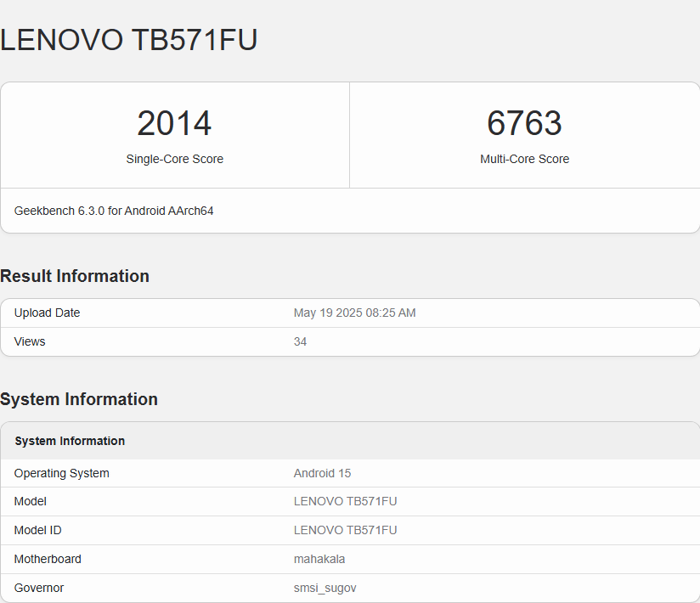This screenshot has width=700, height=603.
Task: Select the mahakala motherboard value
Action: [x=319, y=559]
